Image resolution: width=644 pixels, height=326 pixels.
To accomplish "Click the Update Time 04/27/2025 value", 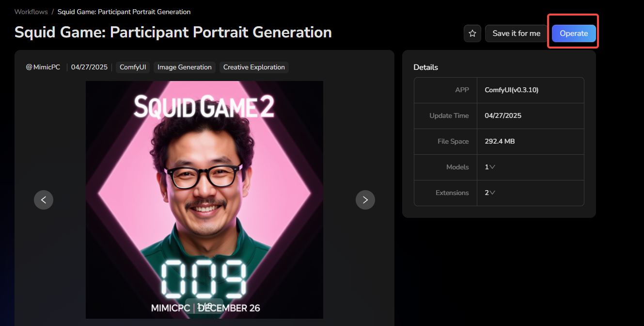I will click(x=503, y=115).
